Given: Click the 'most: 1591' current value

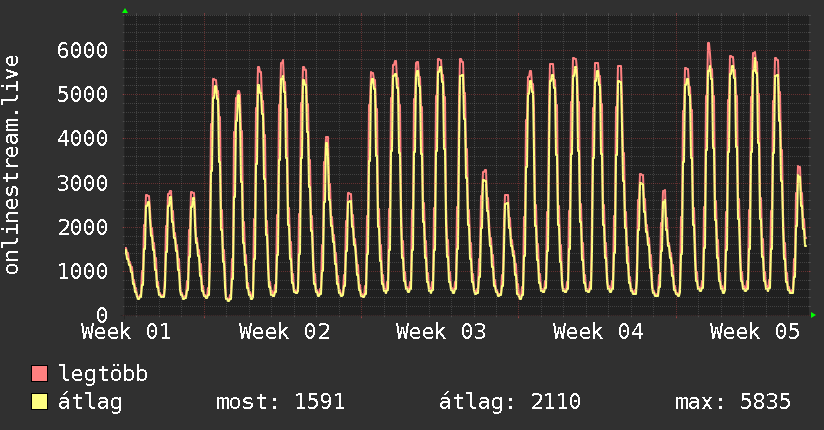Looking at the screenshot, I should tap(280, 403).
